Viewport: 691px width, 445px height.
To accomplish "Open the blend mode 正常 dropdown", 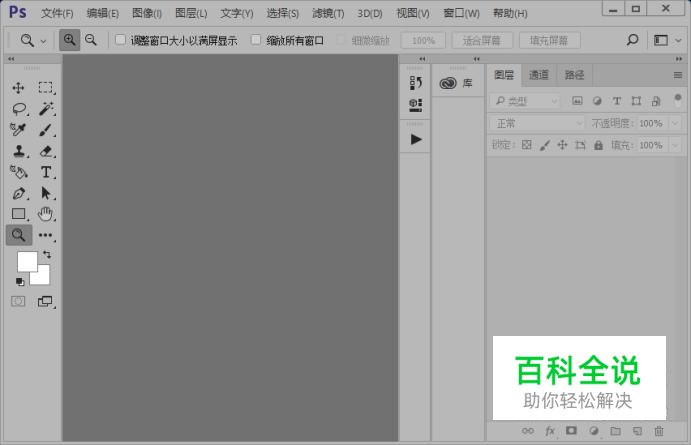I will tap(538, 124).
